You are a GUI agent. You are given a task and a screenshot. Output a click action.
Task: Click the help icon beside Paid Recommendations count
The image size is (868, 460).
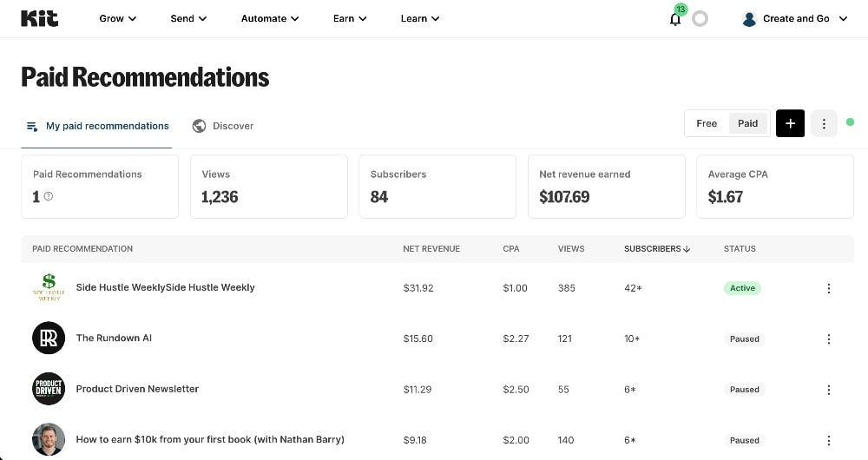pos(48,196)
